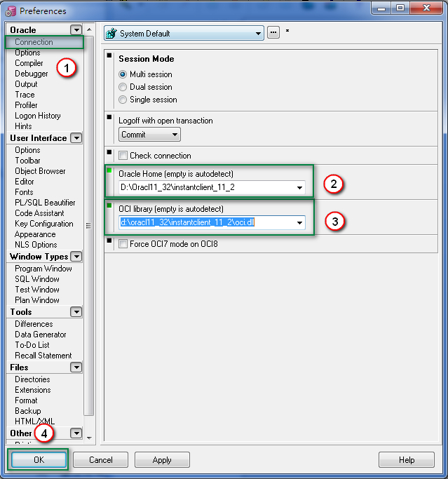Image resolution: width=448 pixels, height=479 pixels.
Task: Open Directories preferences
Action: pos(32,379)
